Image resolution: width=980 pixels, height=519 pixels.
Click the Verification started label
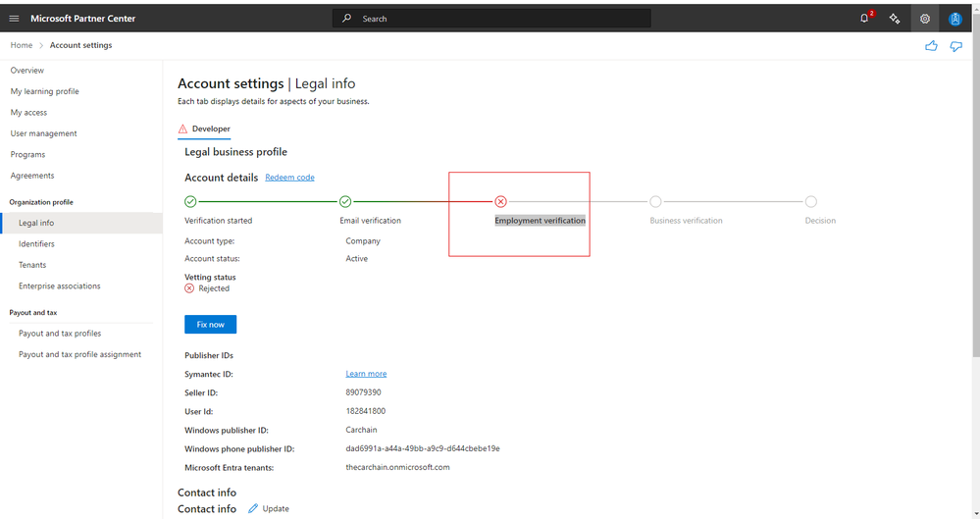[x=218, y=220]
